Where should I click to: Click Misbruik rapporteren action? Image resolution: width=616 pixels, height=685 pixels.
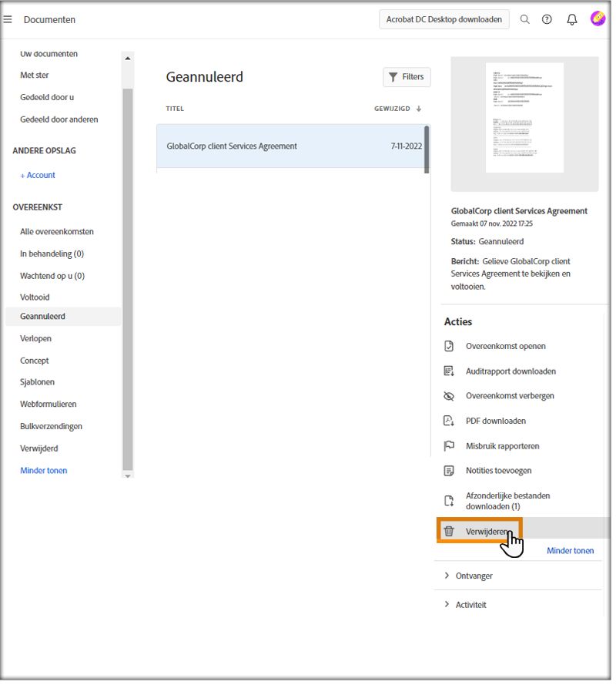(503, 446)
